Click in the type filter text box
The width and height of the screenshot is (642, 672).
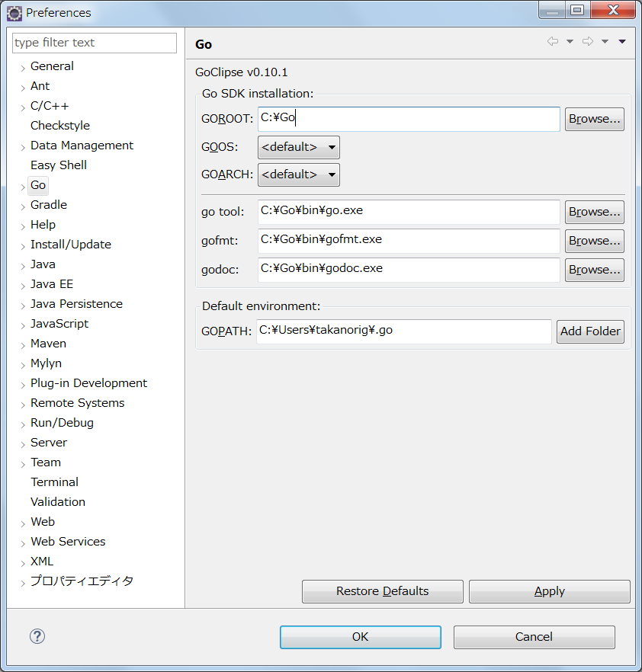click(94, 43)
